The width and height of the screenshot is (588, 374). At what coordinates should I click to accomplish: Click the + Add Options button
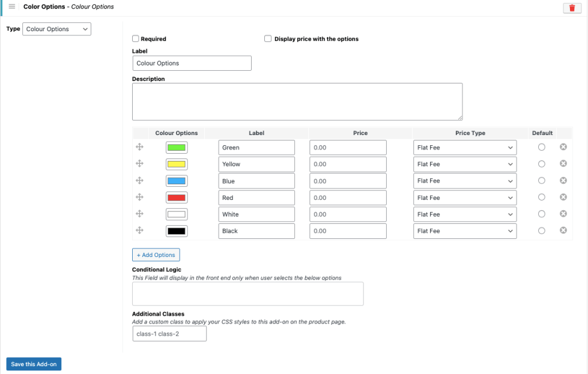click(x=156, y=255)
